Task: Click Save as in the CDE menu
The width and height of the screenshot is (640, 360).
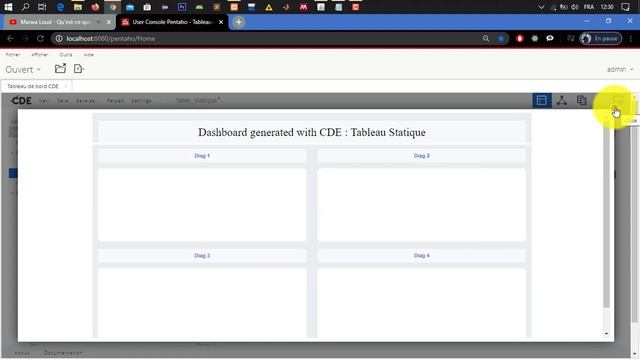Action: click(x=85, y=100)
